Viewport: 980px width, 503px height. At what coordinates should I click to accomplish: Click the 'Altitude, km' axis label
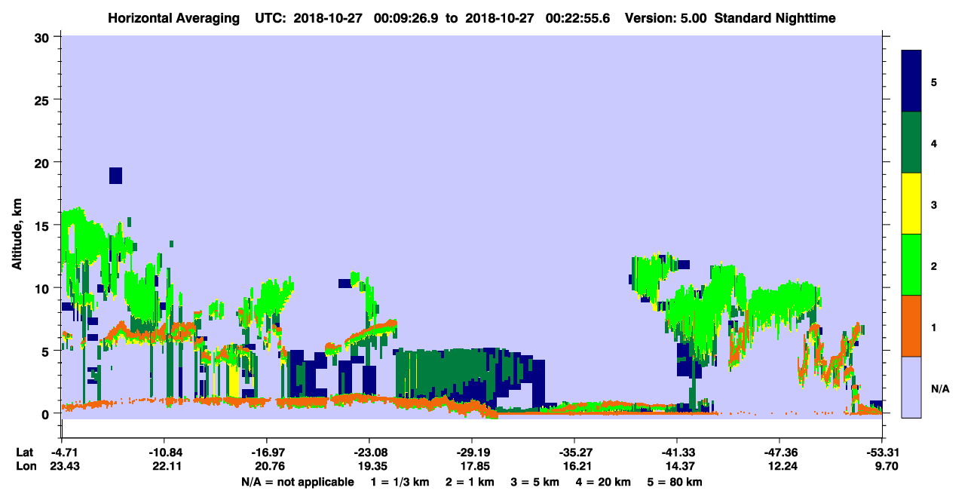click(17, 235)
